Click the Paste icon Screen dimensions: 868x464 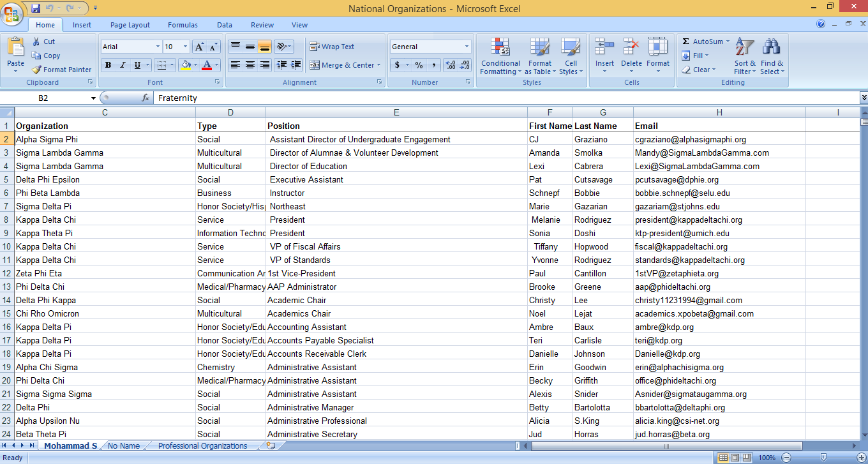tap(15, 47)
